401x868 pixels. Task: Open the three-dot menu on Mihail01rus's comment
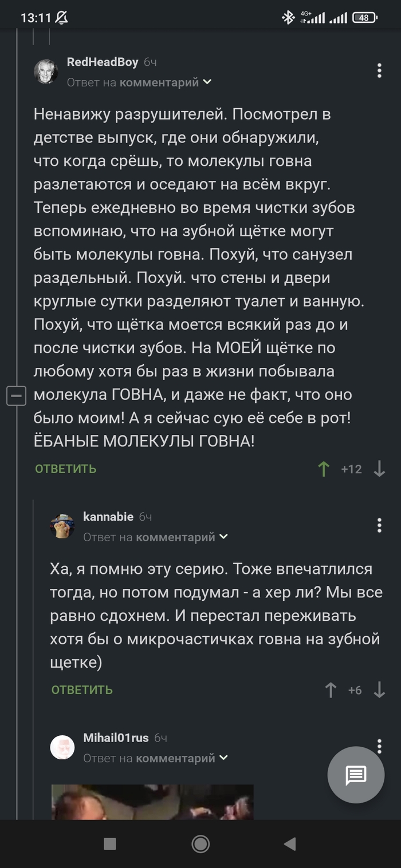379,746
